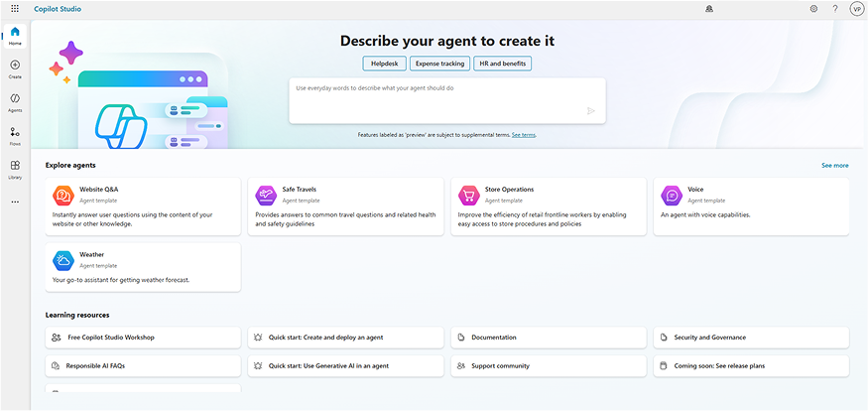Click the Website Q&A template icon
The image size is (868, 411).
click(63, 195)
